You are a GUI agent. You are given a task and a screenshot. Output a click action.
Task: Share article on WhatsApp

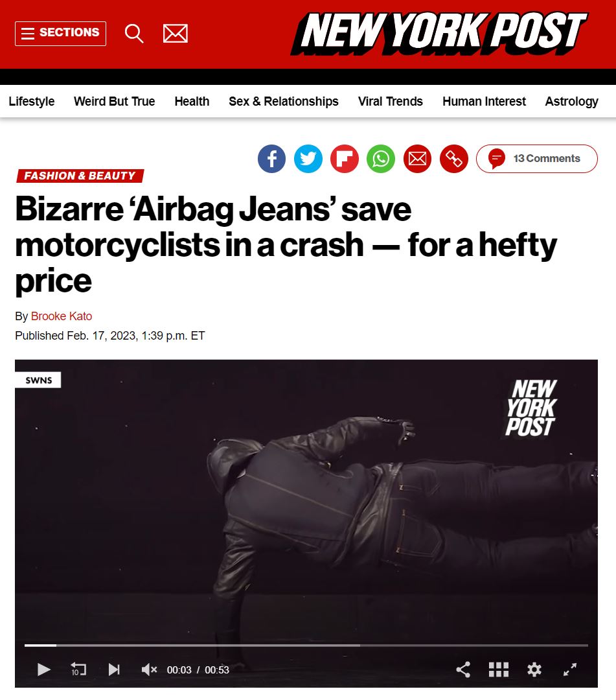(381, 159)
